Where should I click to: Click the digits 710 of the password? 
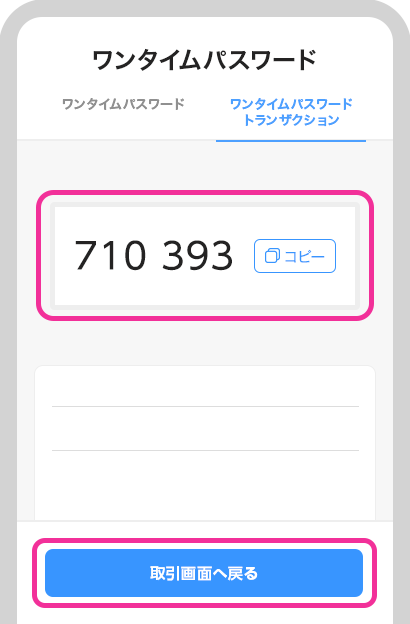pyautogui.click(x=110, y=255)
